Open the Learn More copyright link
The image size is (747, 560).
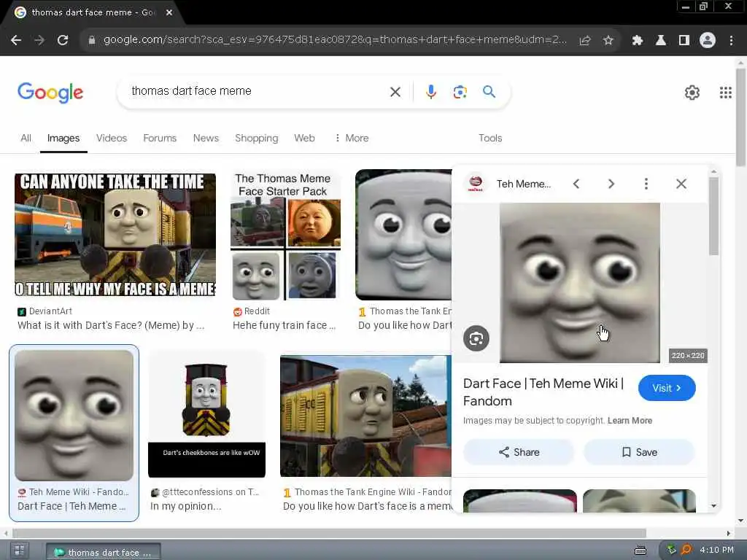pyautogui.click(x=630, y=421)
